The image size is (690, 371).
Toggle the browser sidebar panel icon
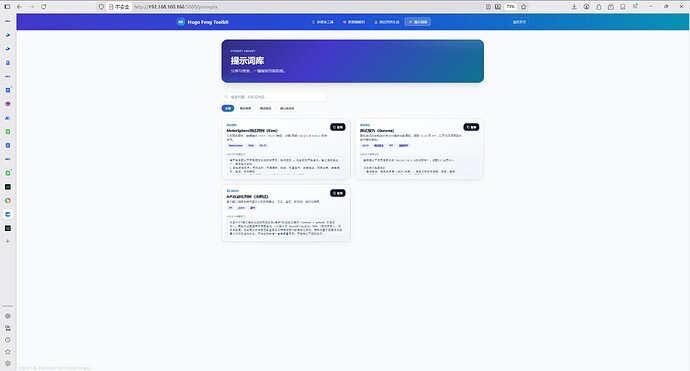(x=7, y=7)
